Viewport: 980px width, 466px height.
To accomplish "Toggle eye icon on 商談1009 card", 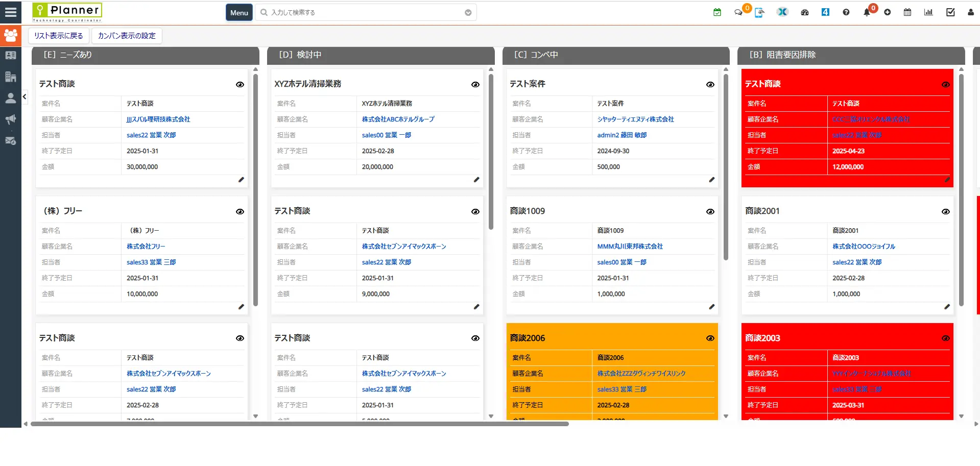I will click(x=710, y=212).
